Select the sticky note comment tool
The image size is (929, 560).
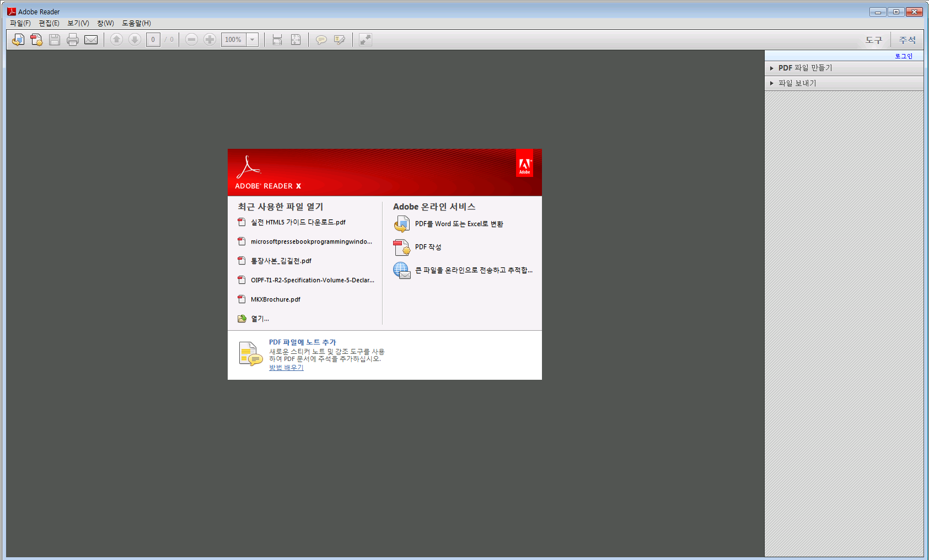[321, 40]
